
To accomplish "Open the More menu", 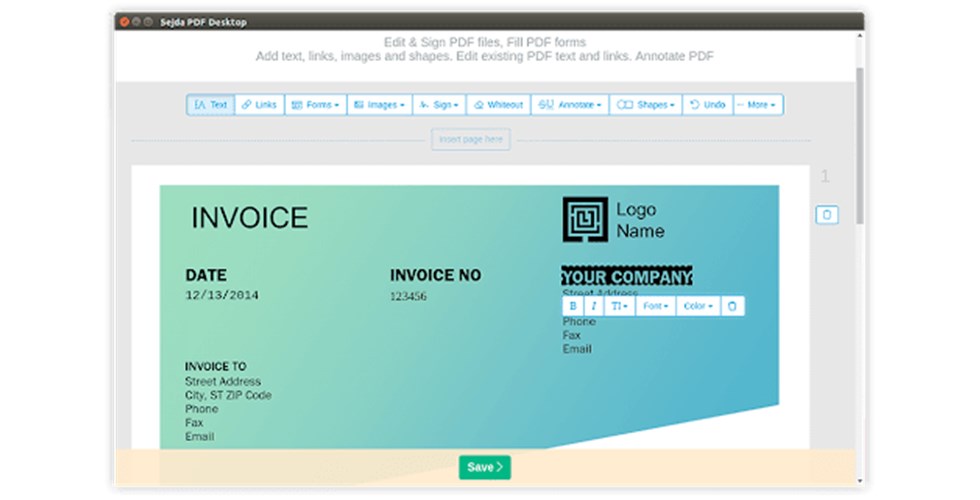I will [758, 105].
